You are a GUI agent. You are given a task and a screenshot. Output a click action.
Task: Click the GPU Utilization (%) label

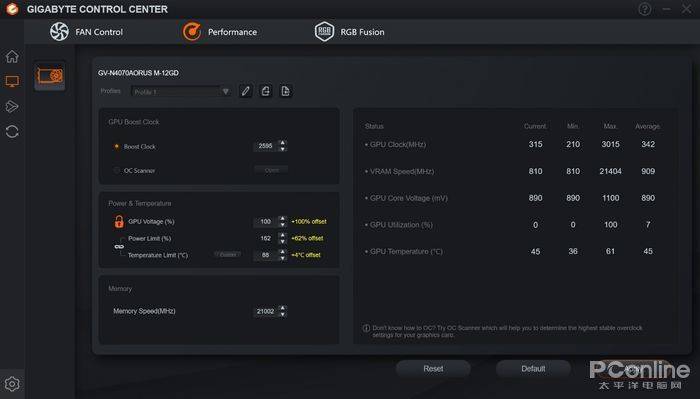tap(401, 225)
